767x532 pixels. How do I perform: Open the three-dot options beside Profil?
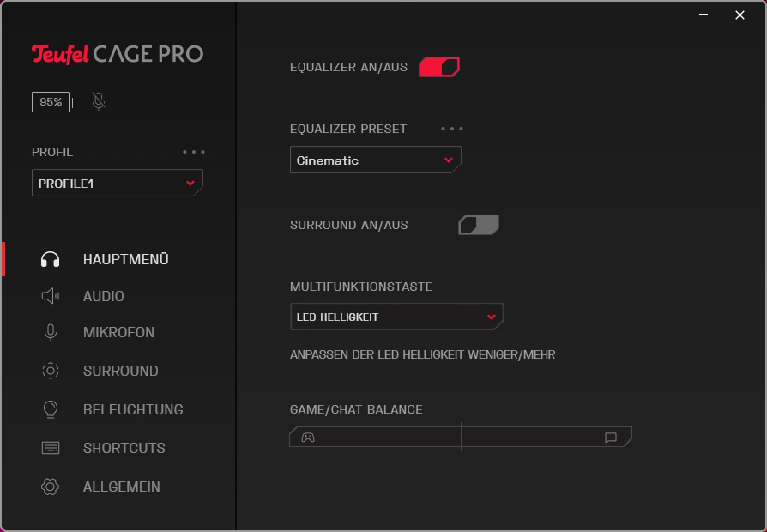[194, 152]
